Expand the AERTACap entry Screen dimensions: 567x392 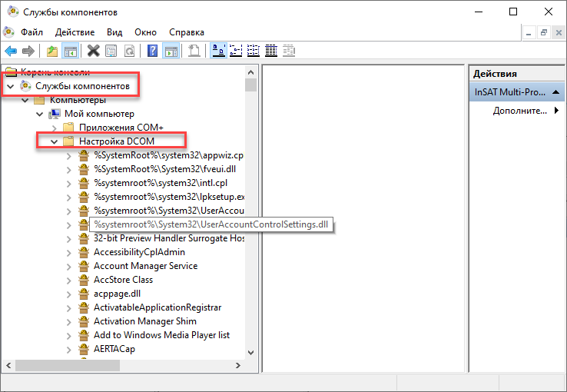[68, 350]
